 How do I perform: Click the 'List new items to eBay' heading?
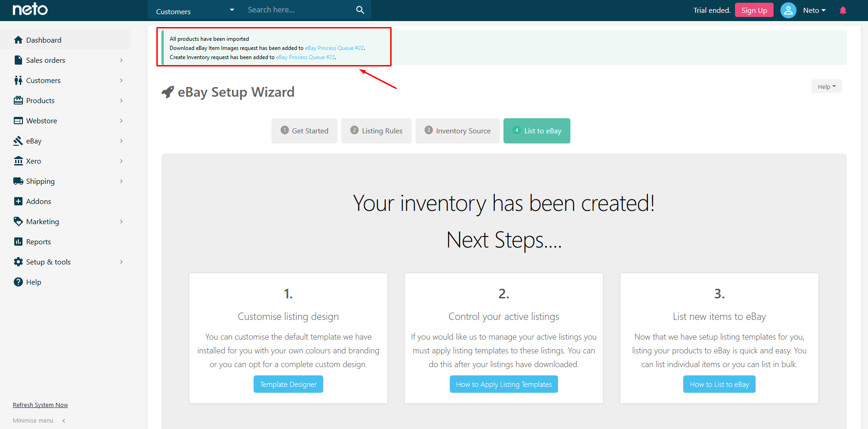[719, 317]
